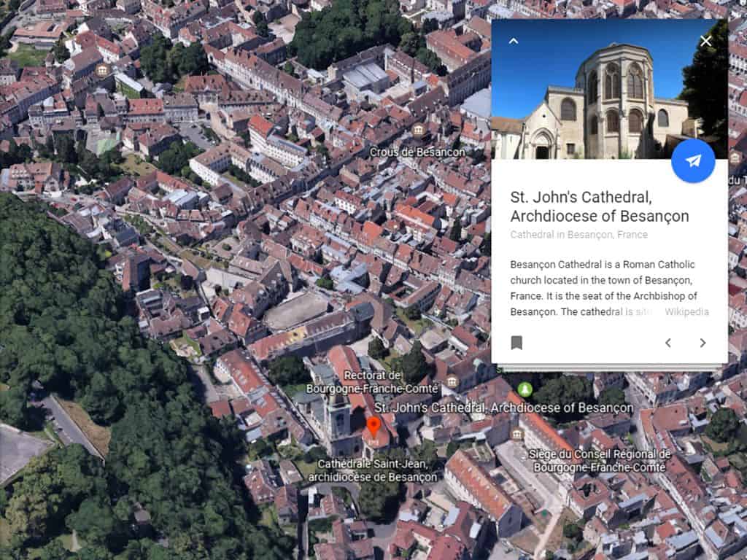Image resolution: width=747 pixels, height=560 pixels.
Task: Click landmark icon above Siège du Conseil Régional
Action: coord(517,435)
